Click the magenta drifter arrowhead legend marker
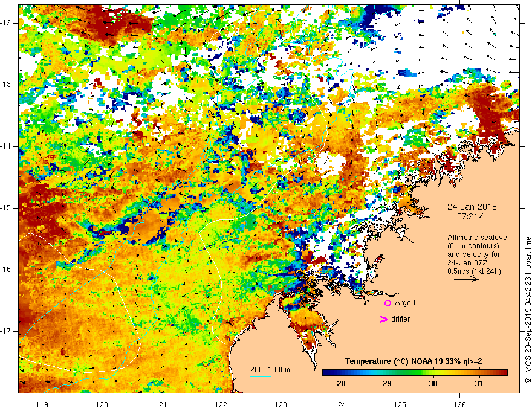 (383, 319)
